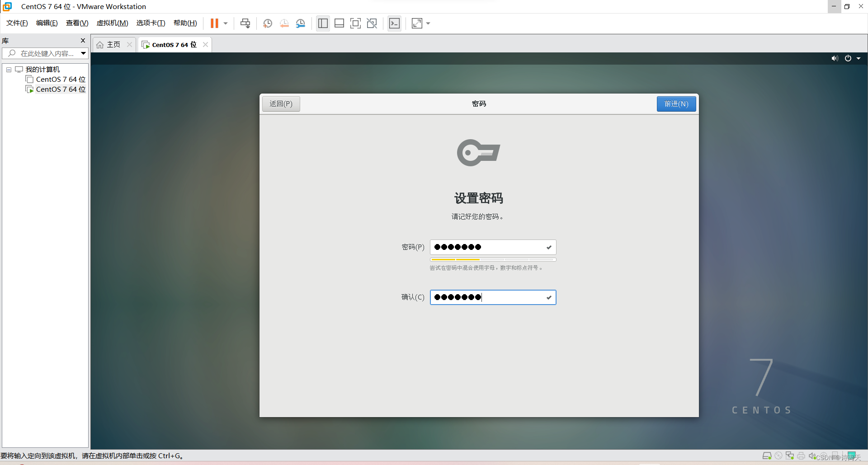868x465 pixels.
Task: Click the guest volume speaker icon
Action: [835, 58]
